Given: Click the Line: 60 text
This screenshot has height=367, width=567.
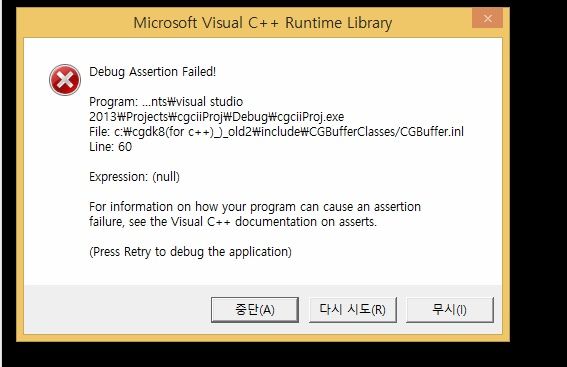Looking at the screenshot, I should coord(110,147).
